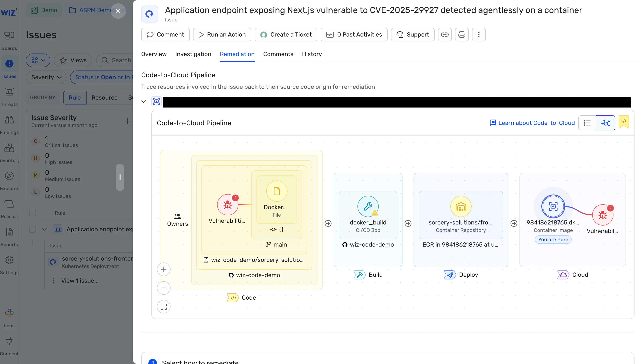Image resolution: width=643 pixels, height=364 pixels.
Task: Open 0 Past Activities
Action: pyautogui.click(x=354, y=34)
